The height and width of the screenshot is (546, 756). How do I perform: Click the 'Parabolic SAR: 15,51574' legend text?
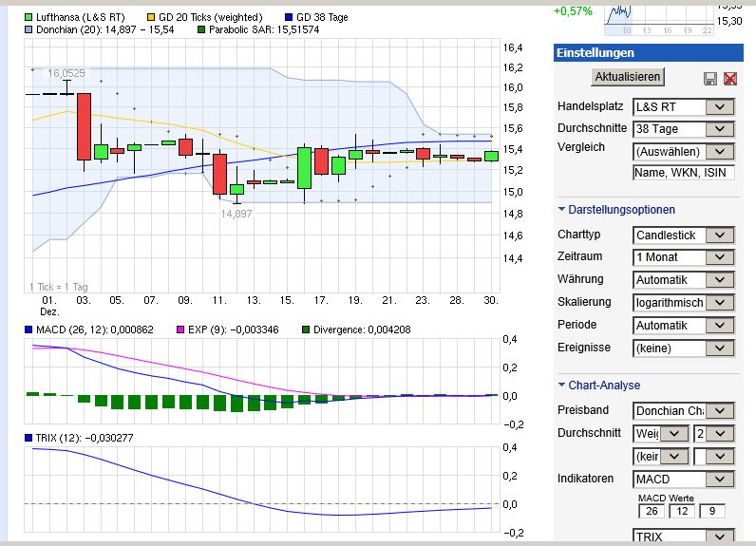pos(264,29)
